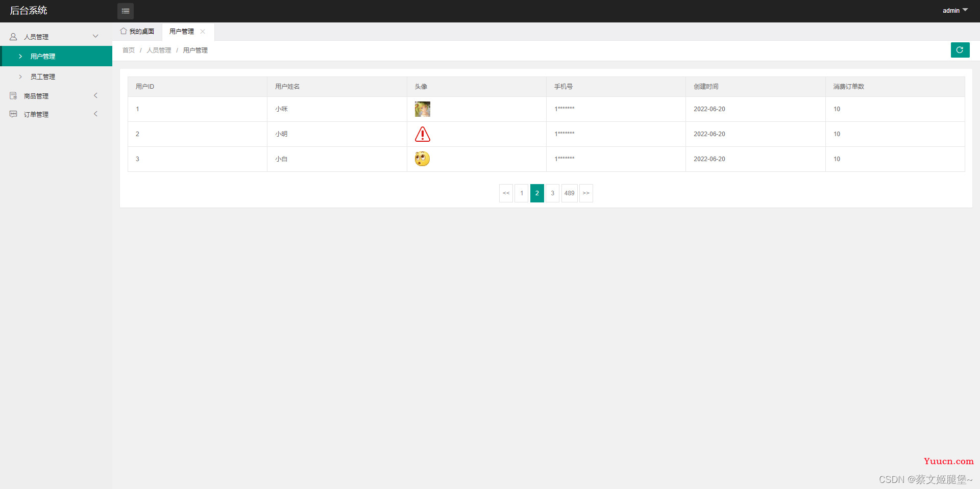Screen dimensions: 980x489
Task: Select 用户管理 in the sidebar
Action: click(56, 56)
